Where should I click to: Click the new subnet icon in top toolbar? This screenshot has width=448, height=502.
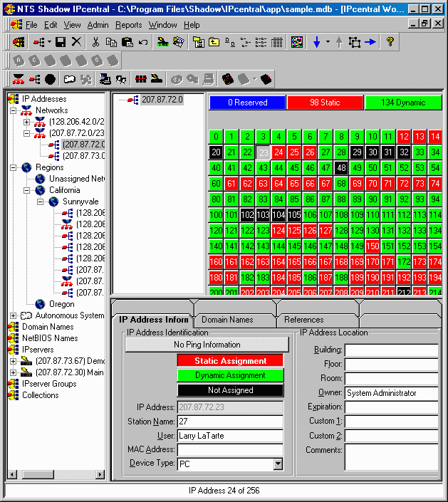tap(39, 42)
